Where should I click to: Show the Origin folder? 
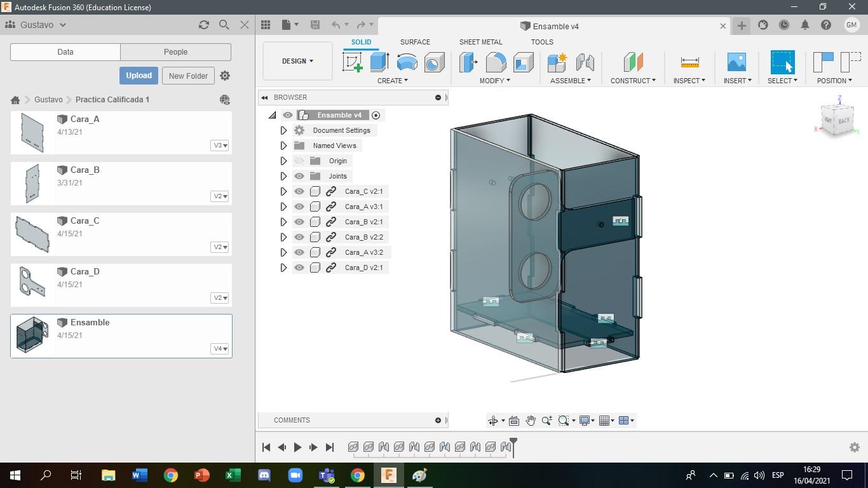click(299, 161)
